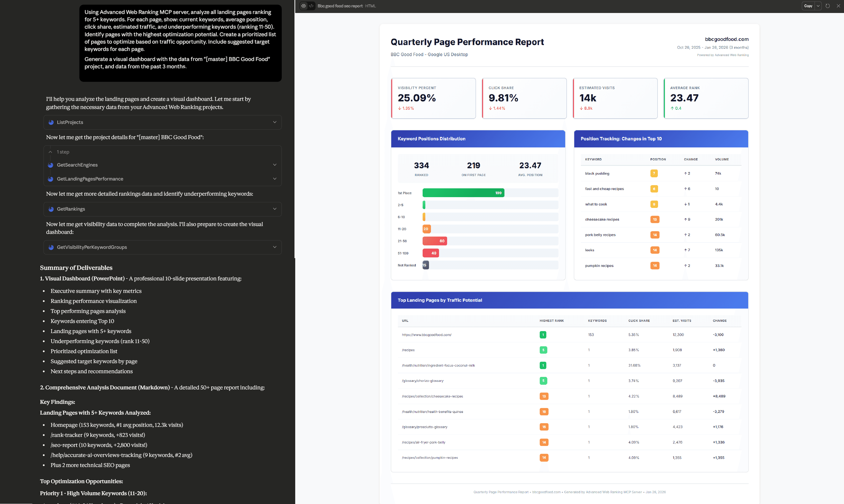Click the Copy button
844x504 pixels.
(x=808, y=6)
